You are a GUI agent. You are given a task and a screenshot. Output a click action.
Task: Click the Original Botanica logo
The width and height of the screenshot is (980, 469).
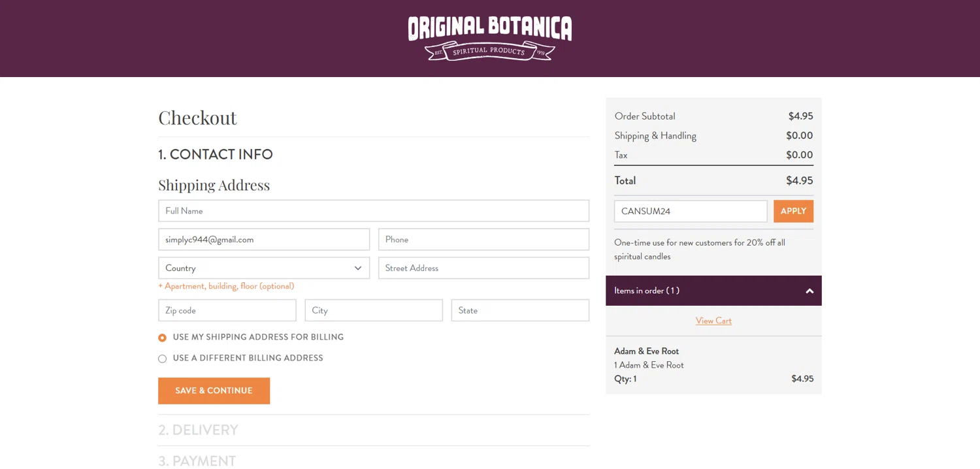click(x=490, y=38)
